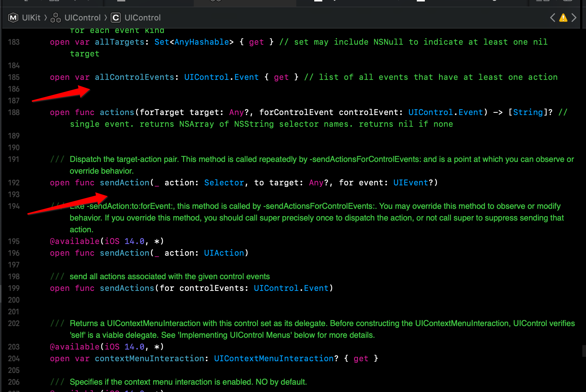Click the UIKit module icon in jump bar
Screen dimensions: 586x392
[13, 18]
